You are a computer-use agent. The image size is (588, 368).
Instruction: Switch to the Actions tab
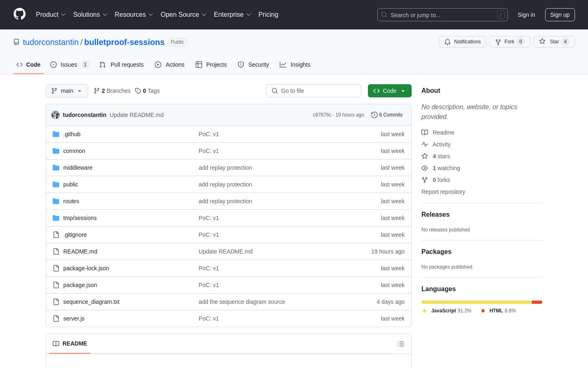coord(169,65)
